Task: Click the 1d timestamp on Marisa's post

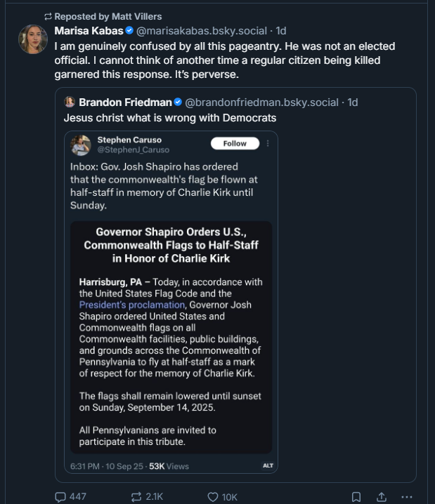Action: point(280,31)
